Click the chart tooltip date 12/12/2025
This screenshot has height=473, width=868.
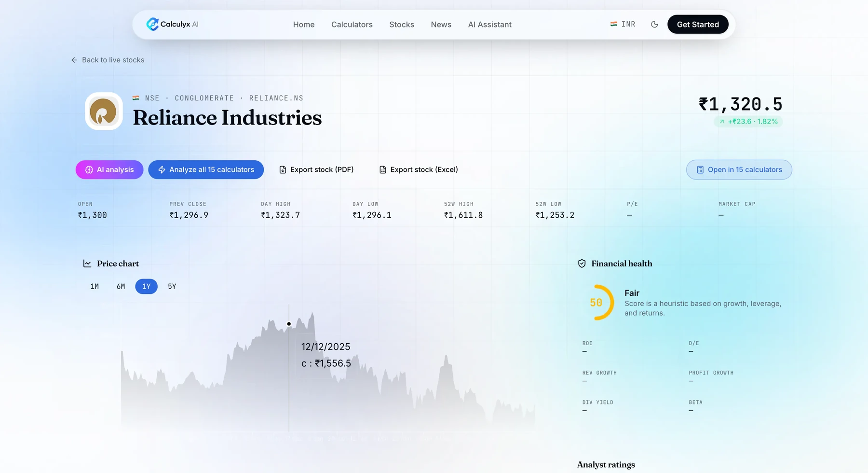pos(326,347)
